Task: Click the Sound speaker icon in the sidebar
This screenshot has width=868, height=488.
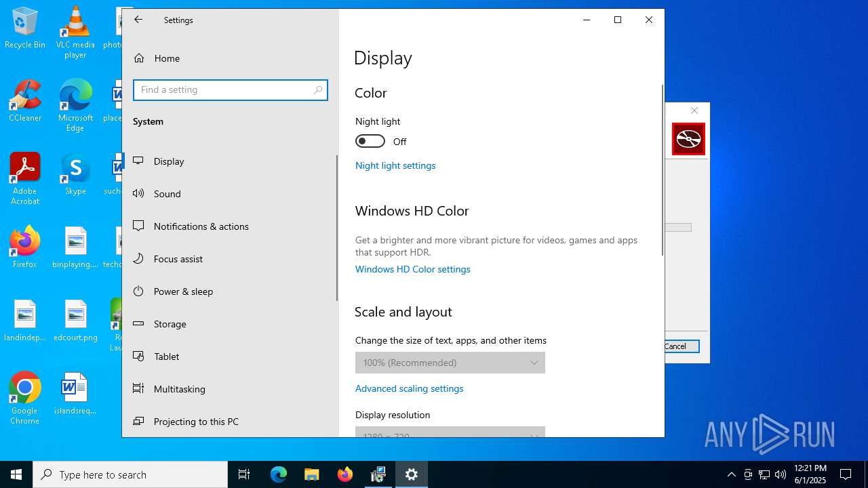Action: coord(138,193)
